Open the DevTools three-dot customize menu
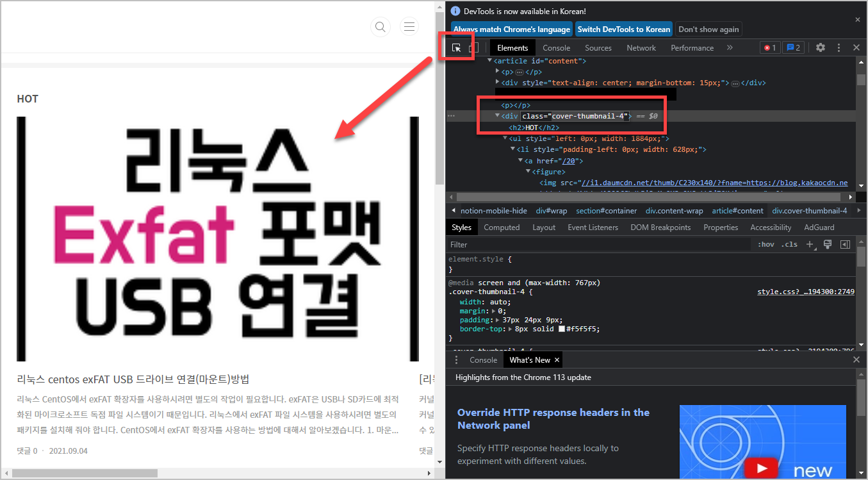 click(x=839, y=47)
